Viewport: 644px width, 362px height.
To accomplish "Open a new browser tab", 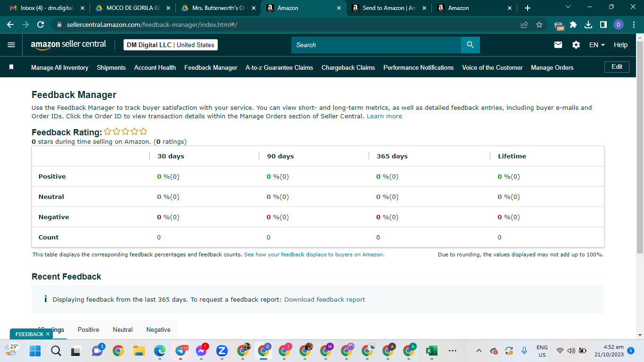I will coord(528,8).
